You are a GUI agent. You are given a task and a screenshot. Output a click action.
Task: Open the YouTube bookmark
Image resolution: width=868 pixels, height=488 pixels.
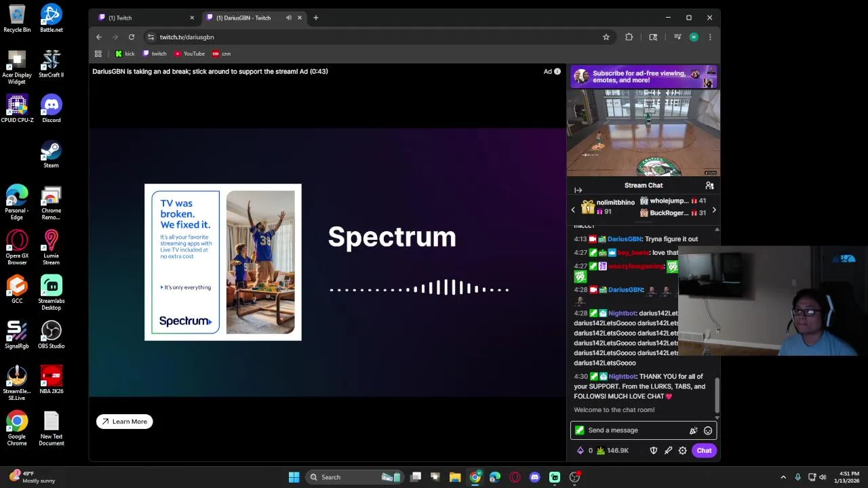pos(190,54)
